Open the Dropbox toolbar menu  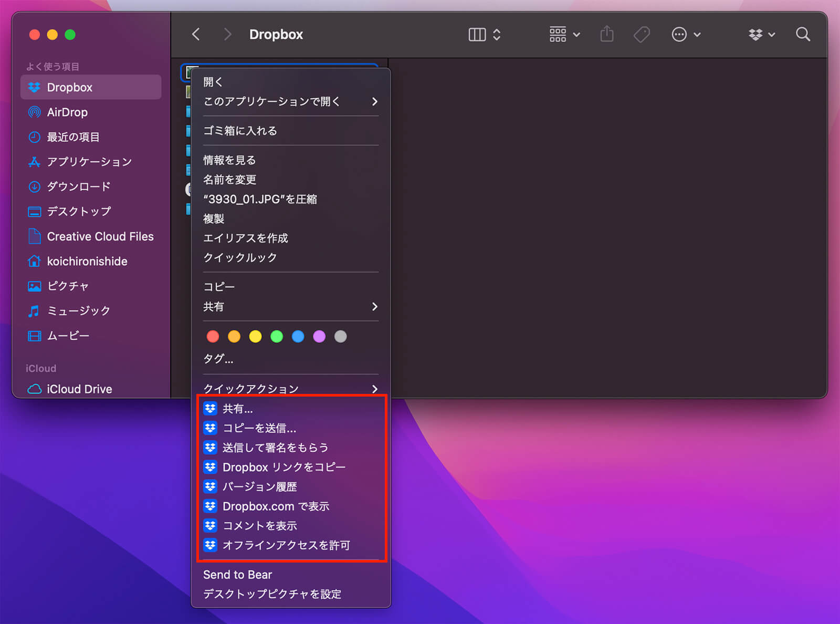pos(761,35)
